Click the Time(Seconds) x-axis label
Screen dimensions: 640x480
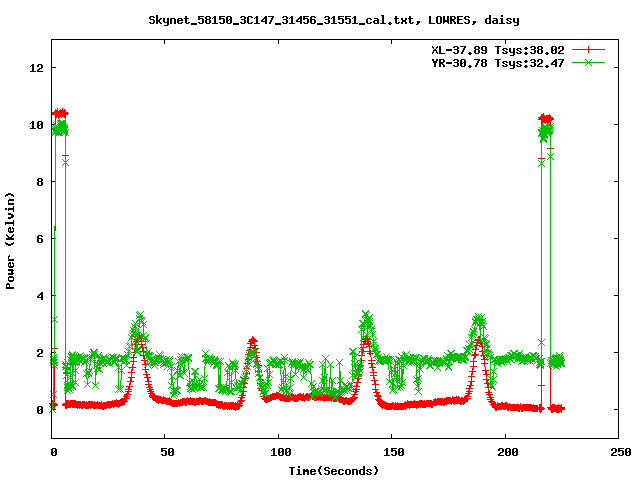334,471
